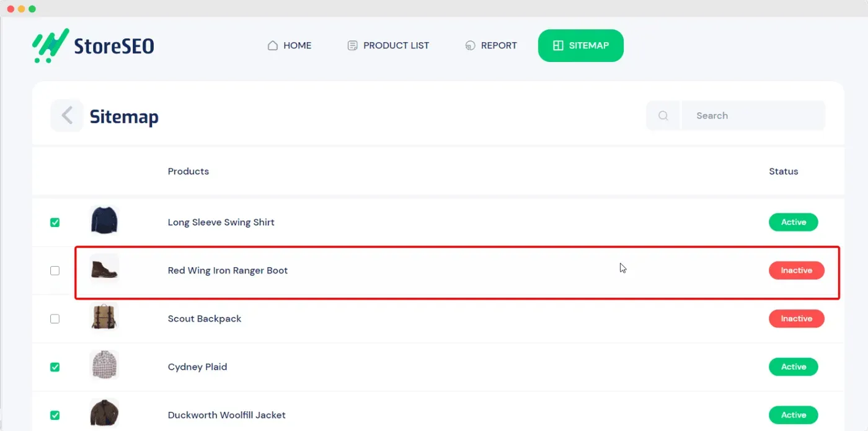Screen dimensions: 868x431
Task: Uncheck the Cydney Plaid checkbox
Action: 55,367
